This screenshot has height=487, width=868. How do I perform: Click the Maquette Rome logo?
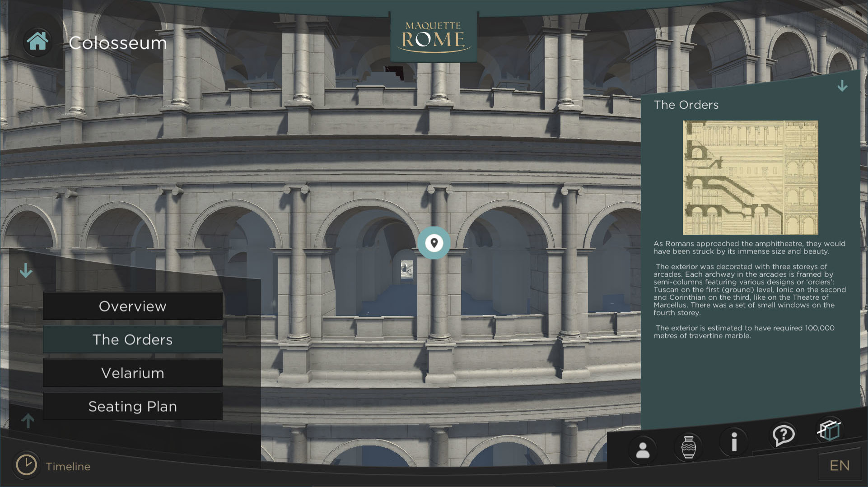tap(433, 36)
